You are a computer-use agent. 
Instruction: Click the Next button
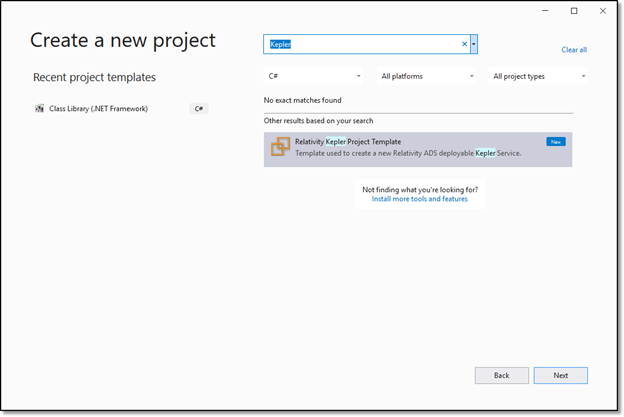(560, 375)
